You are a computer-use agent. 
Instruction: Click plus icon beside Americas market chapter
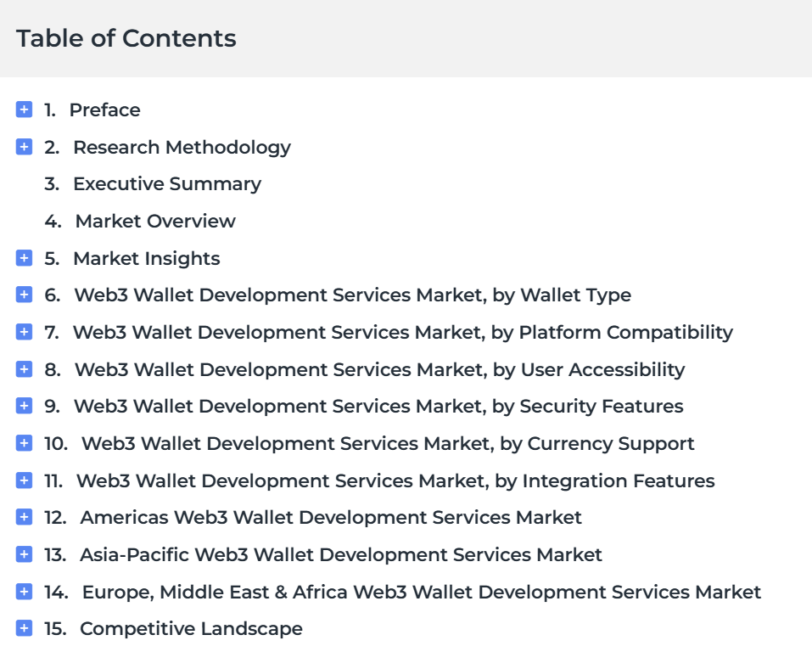(24, 517)
